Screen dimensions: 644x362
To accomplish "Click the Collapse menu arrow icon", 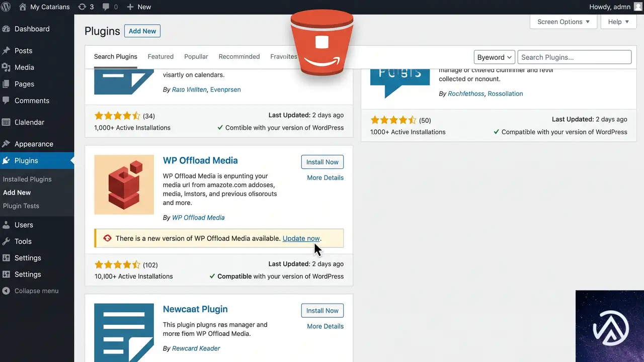I will [6, 291].
